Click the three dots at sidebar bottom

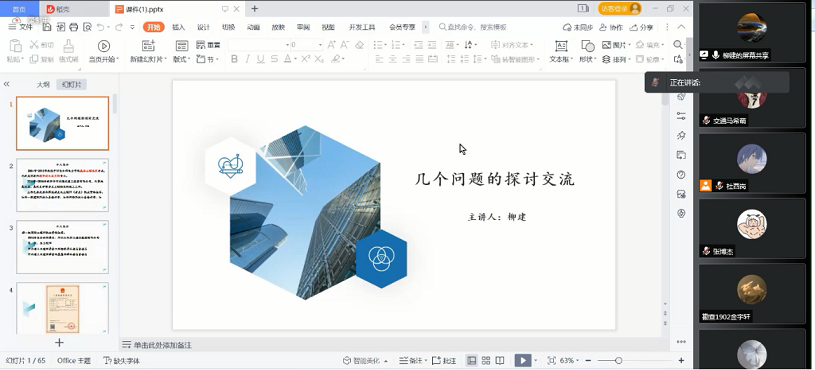pyautogui.click(x=681, y=341)
